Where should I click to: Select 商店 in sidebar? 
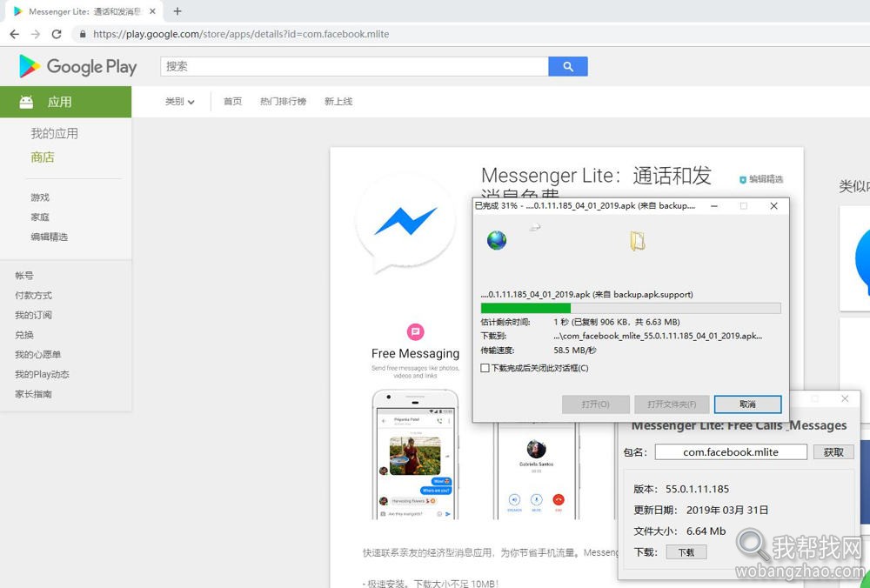click(x=43, y=157)
